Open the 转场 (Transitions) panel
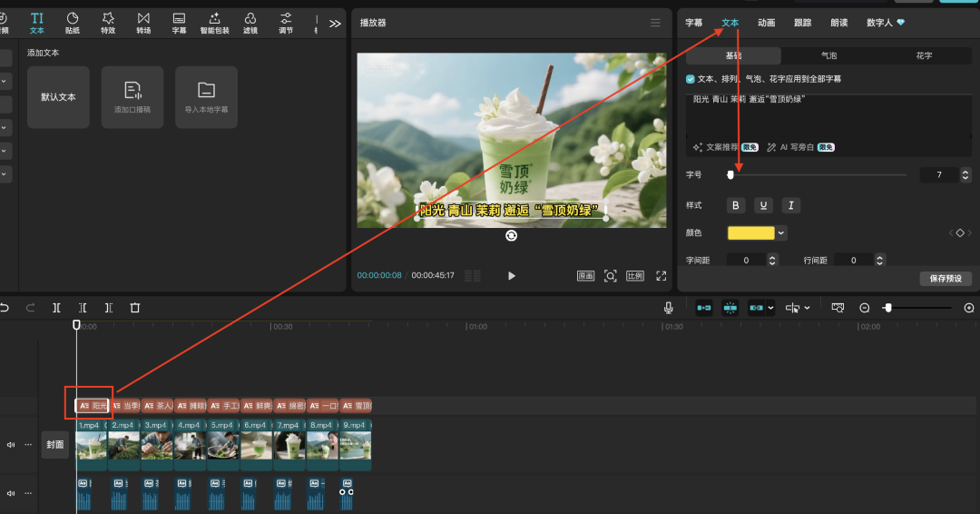 click(143, 23)
